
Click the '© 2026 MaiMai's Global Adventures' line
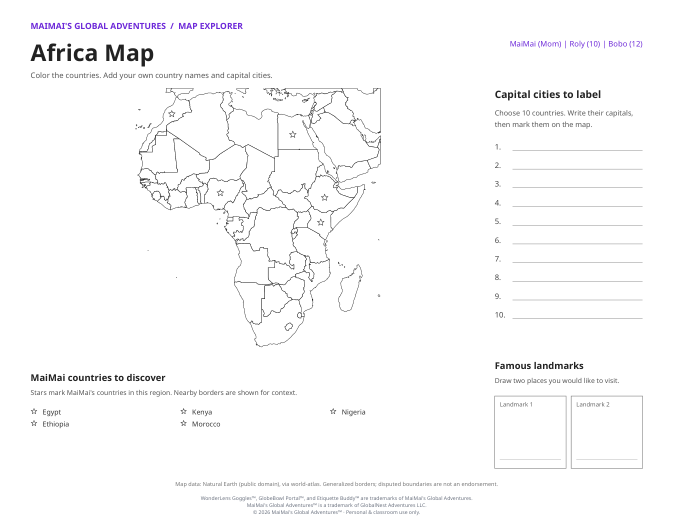[x=337, y=512]
